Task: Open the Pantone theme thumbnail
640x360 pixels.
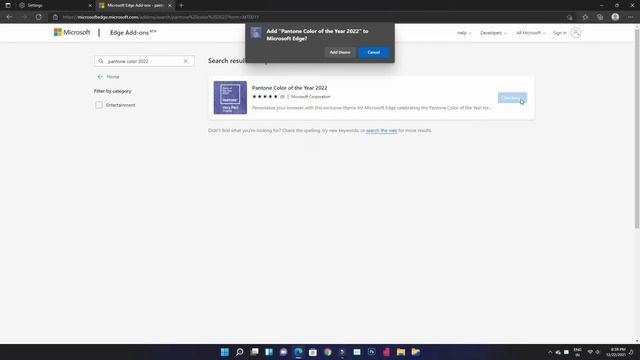Action: point(230,98)
